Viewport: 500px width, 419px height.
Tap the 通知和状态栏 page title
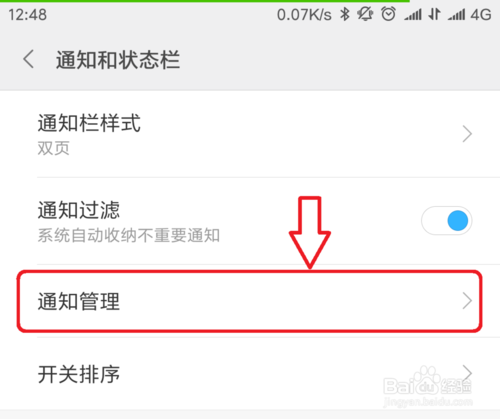[118, 60]
